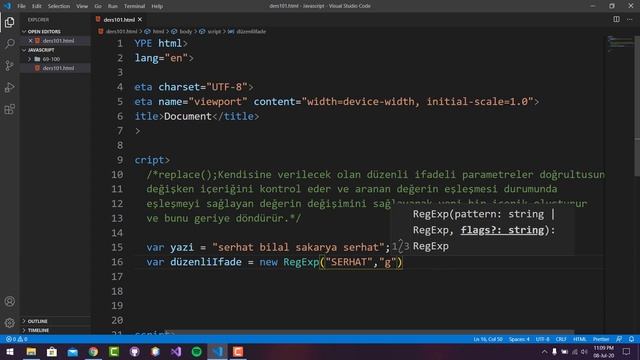Open Microsoft Store from taskbar
Viewport: 640px width, 360px height.
[52, 351]
